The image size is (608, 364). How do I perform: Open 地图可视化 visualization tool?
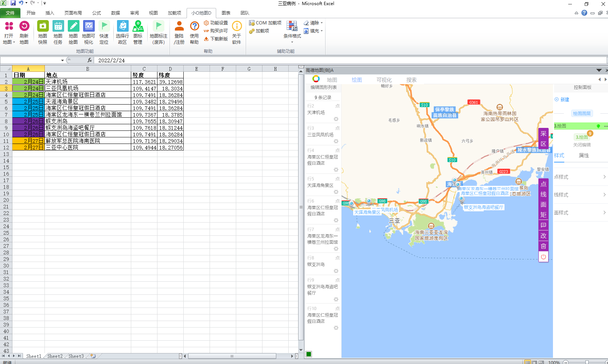click(89, 27)
